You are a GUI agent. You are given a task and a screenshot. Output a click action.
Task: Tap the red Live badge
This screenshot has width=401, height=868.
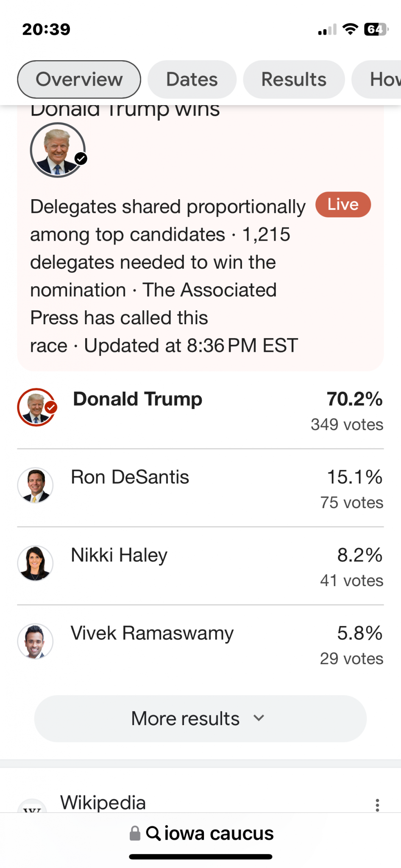point(343,204)
